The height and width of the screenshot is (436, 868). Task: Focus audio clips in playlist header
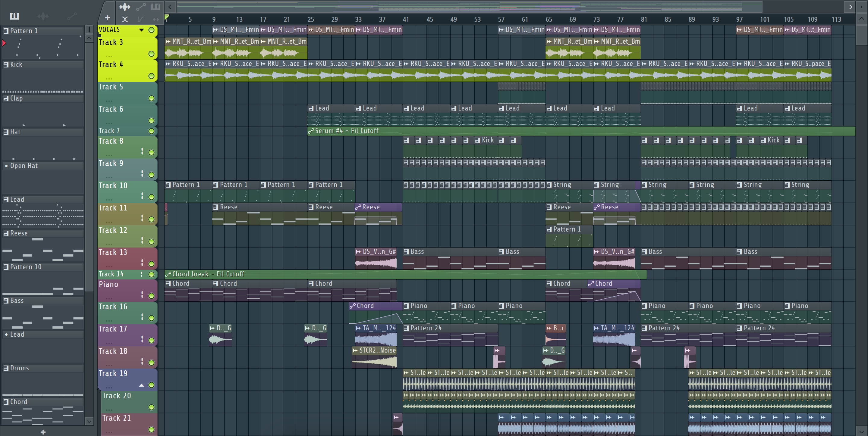pyautogui.click(x=125, y=7)
